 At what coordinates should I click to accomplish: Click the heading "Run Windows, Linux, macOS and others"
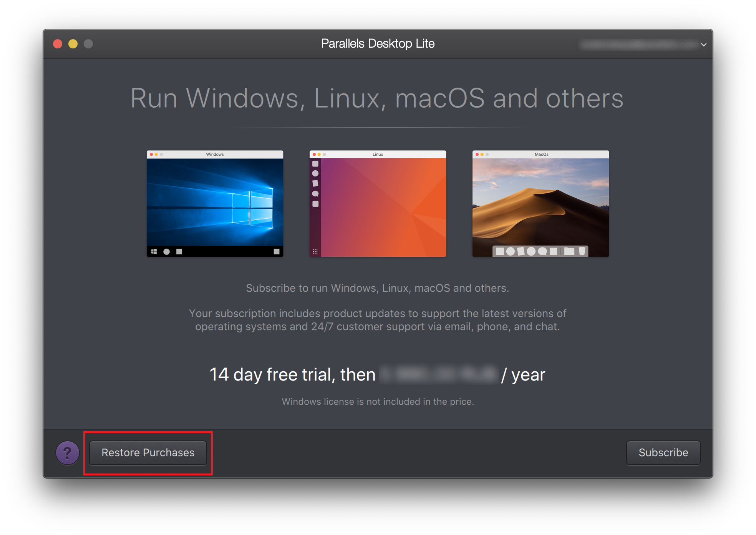click(377, 98)
